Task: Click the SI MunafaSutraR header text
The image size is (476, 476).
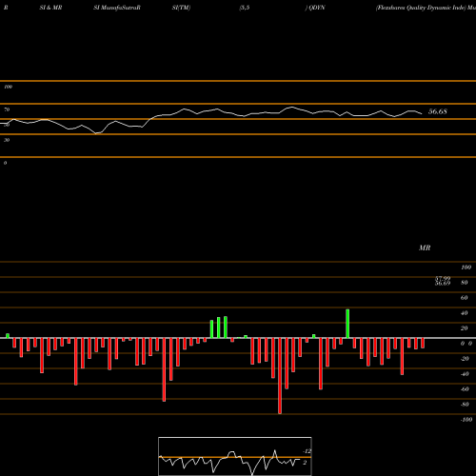Action: pyautogui.click(x=117, y=8)
